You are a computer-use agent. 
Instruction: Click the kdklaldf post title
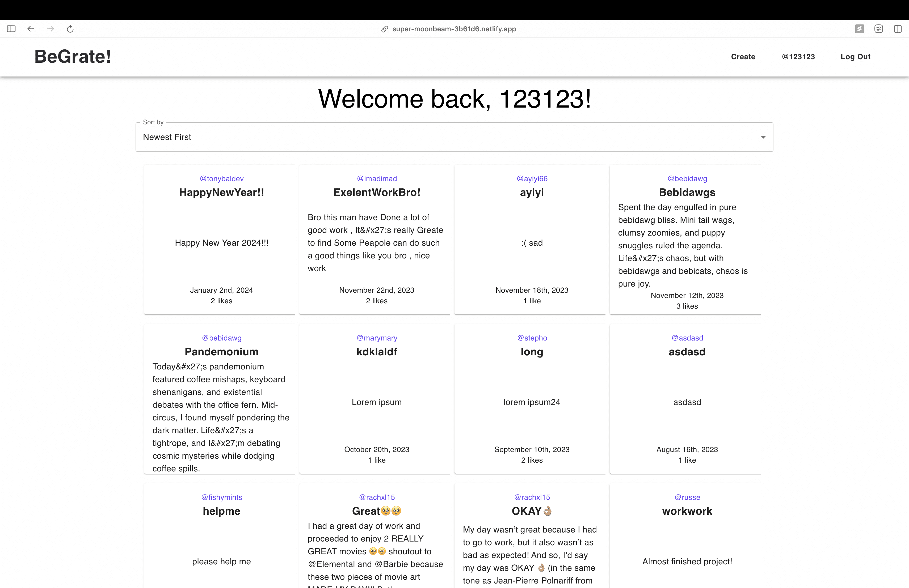377,352
